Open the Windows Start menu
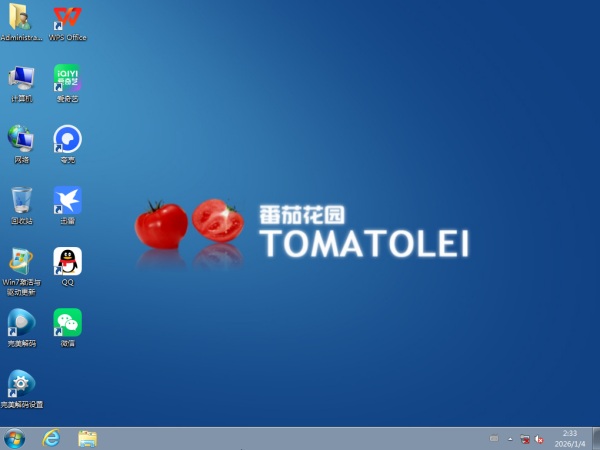This screenshot has height=450, width=600. [15, 438]
